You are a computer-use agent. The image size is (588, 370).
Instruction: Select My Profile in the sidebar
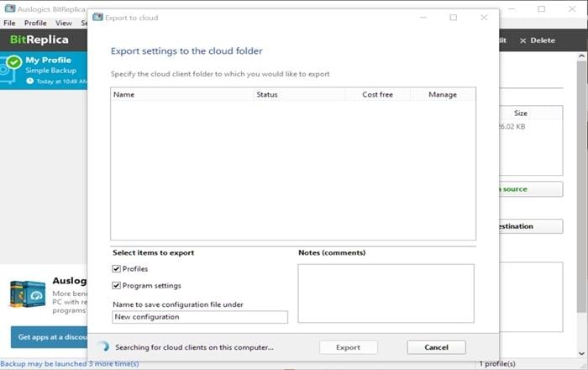pos(44,71)
